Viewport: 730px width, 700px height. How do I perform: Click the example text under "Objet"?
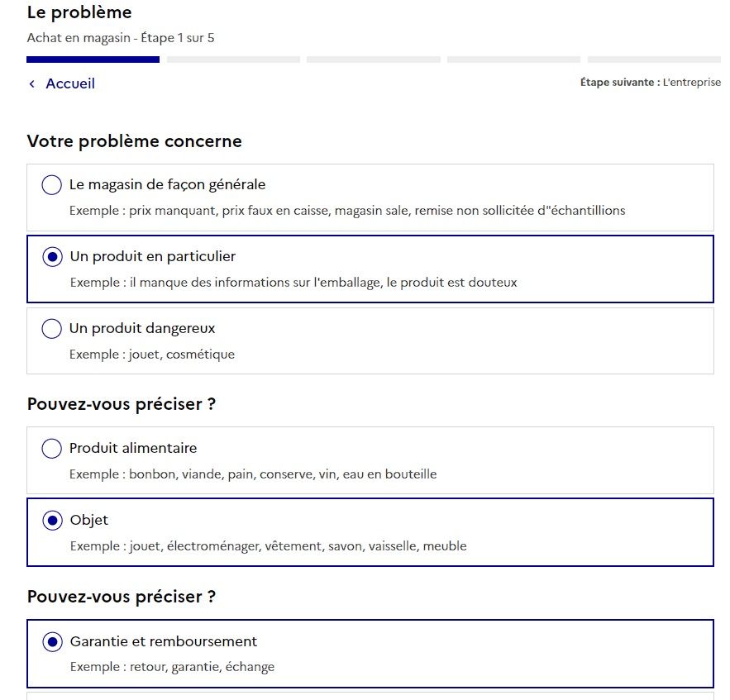coord(268,545)
